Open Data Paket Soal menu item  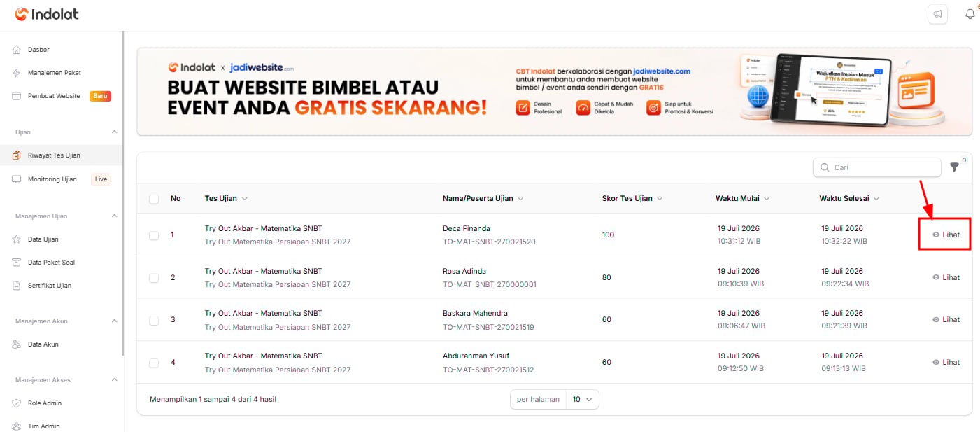tap(51, 263)
